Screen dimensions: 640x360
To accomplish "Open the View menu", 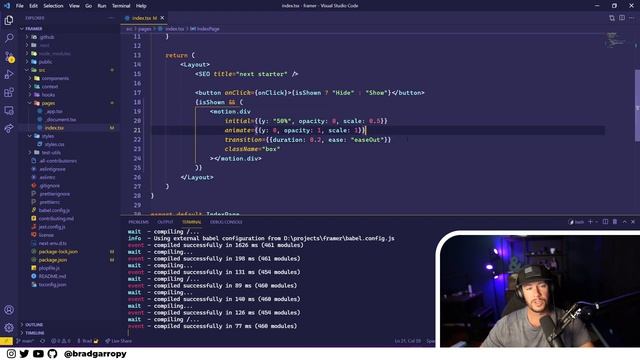I will [x=74, y=6].
